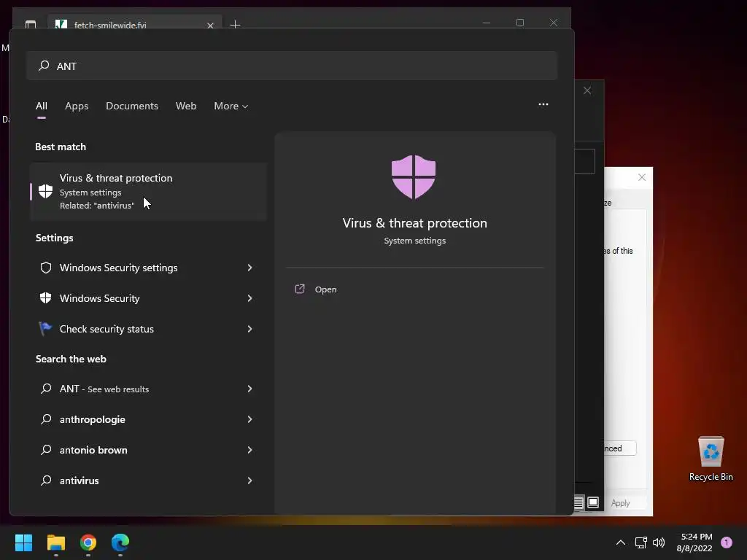Click Windows Security filled shield icon
Viewport: 747px width, 560px height.
[x=46, y=298]
